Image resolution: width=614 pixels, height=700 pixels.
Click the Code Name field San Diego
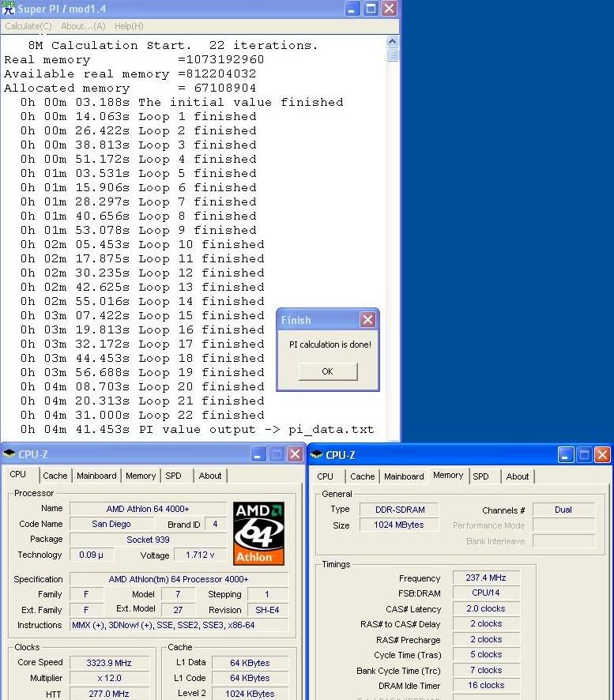coord(111,524)
